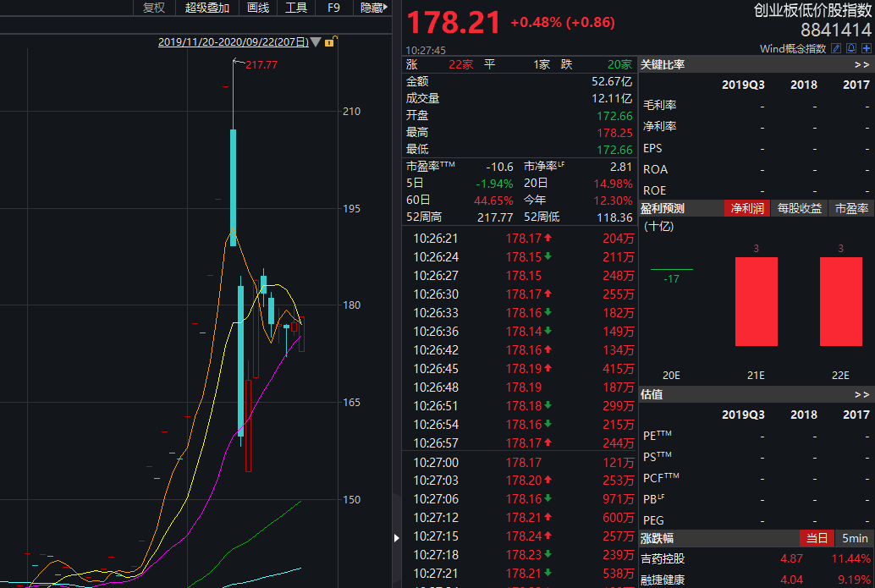This screenshot has width=875, height=588.
Task: Open the date range dropdown triangle
Action: pos(316,41)
